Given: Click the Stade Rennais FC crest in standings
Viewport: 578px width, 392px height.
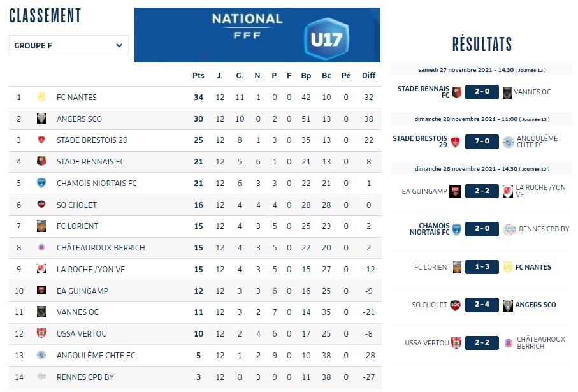Looking at the screenshot, I should [41, 162].
